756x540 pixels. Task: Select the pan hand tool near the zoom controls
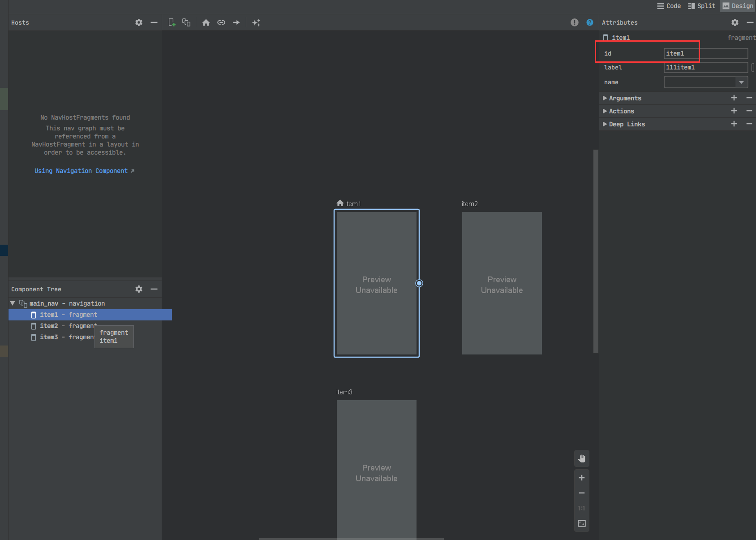pyautogui.click(x=581, y=458)
